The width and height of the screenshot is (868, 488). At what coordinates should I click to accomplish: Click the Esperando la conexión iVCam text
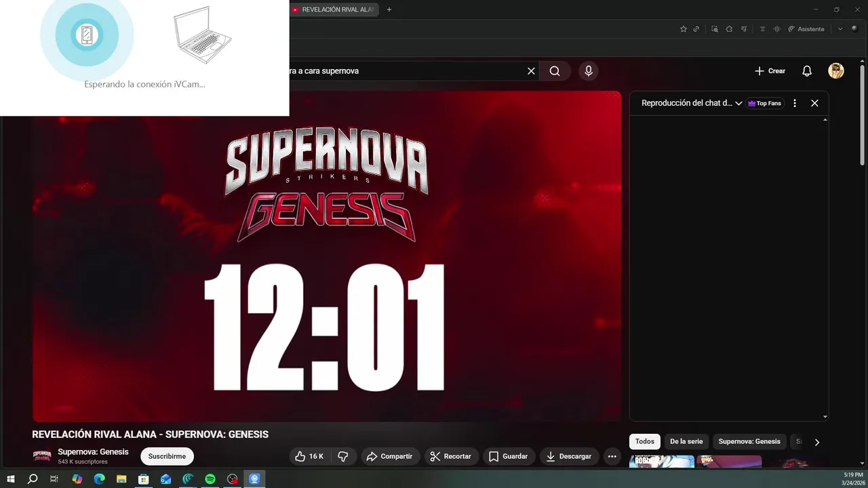[144, 85]
